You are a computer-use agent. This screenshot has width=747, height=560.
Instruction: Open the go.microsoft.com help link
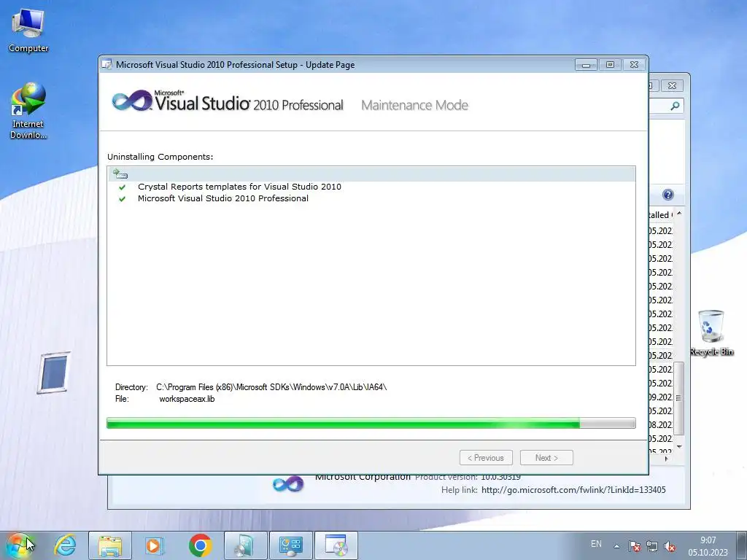pyautogui.click(x=573, y=490)
